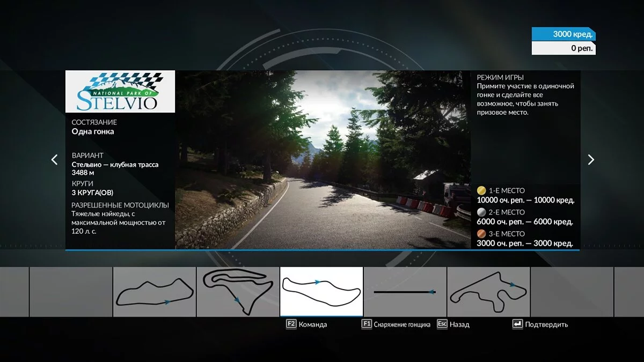
Task: Select the last winding track layout thumbnail
Action: click(488, 292)
